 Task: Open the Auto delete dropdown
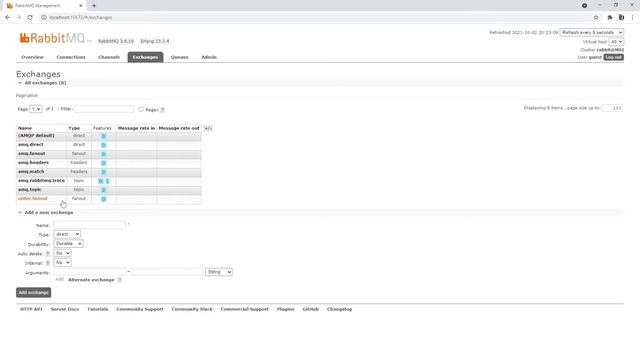(62, 253)
